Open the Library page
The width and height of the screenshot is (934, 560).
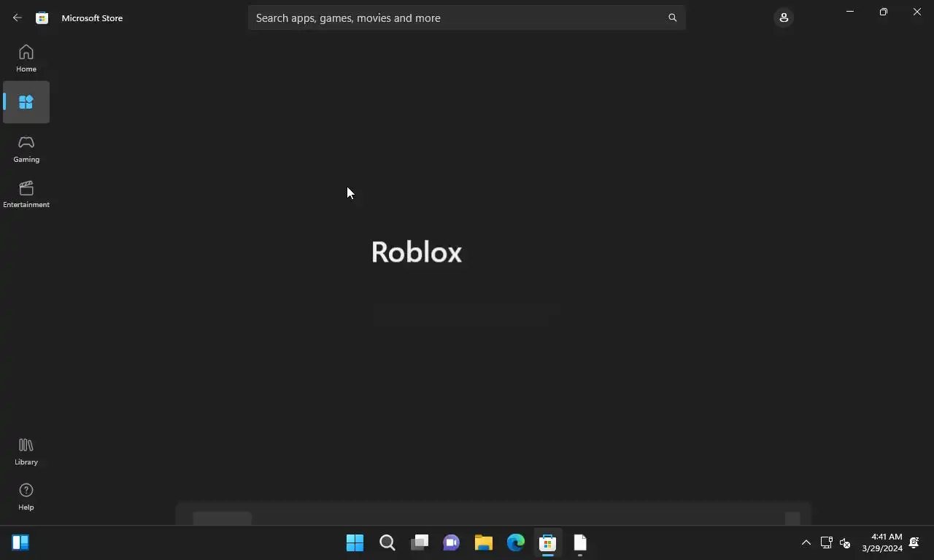pyautogui.click(x=26, y=451)
